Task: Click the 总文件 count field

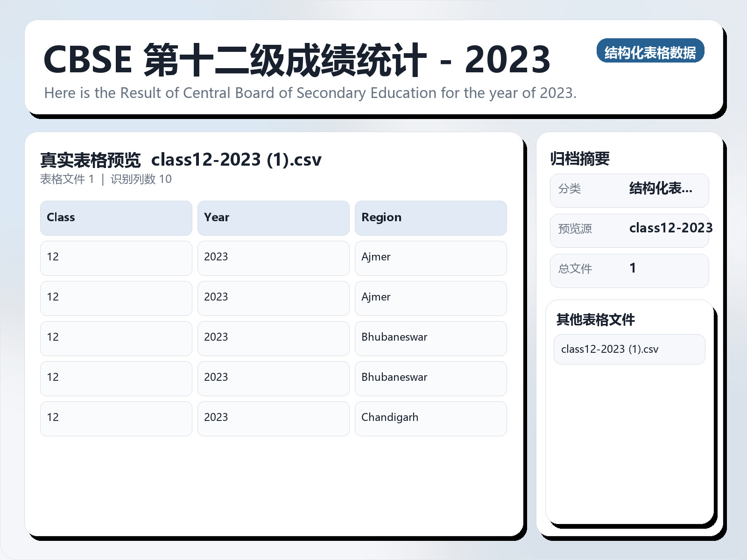Action: [629, 270]
